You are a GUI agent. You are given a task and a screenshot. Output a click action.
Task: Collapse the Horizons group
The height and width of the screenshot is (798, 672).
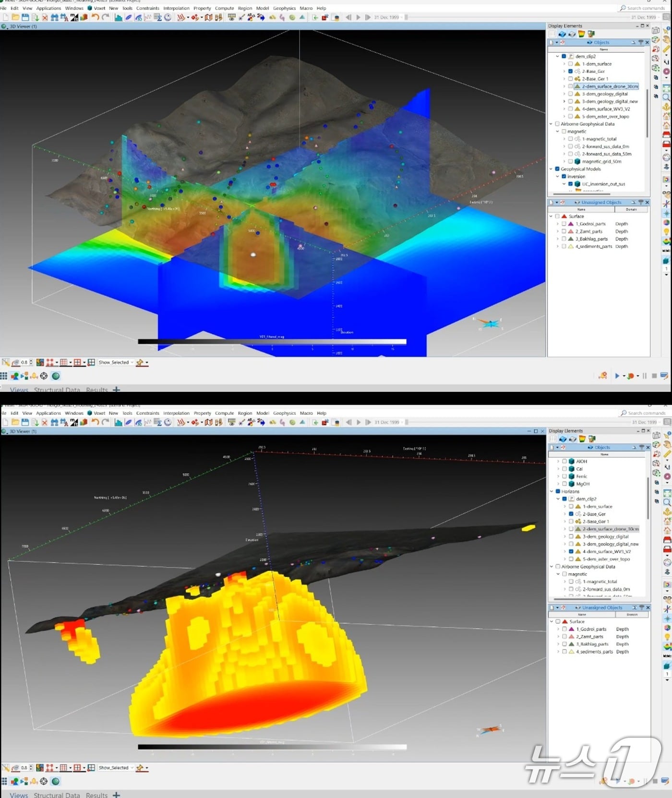click(x=552, y=491)
